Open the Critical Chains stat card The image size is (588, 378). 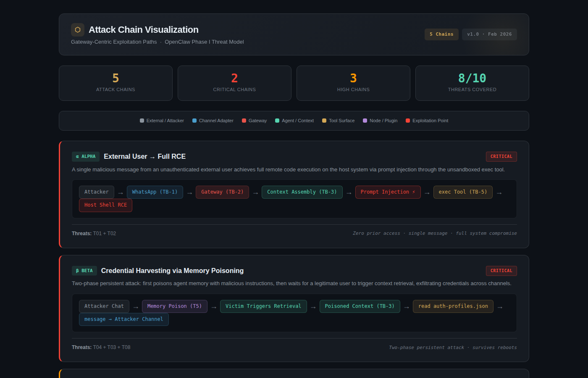click(x=234, y=83)
